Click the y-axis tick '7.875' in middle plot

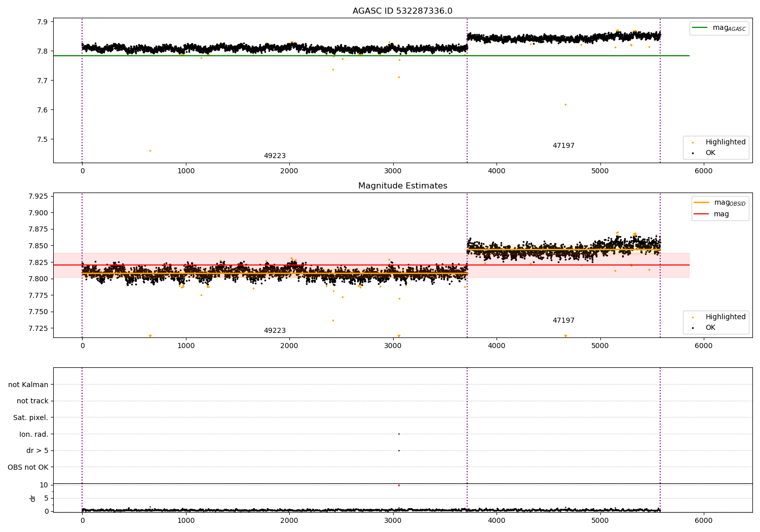tap(38, 229)
